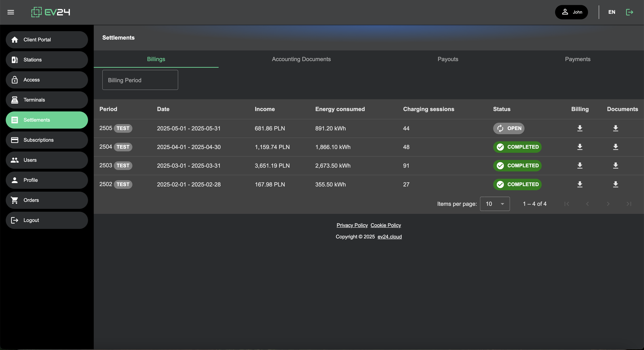Download documents for period 2502
This screenshot has width=644, height=350.
point(616,184)
